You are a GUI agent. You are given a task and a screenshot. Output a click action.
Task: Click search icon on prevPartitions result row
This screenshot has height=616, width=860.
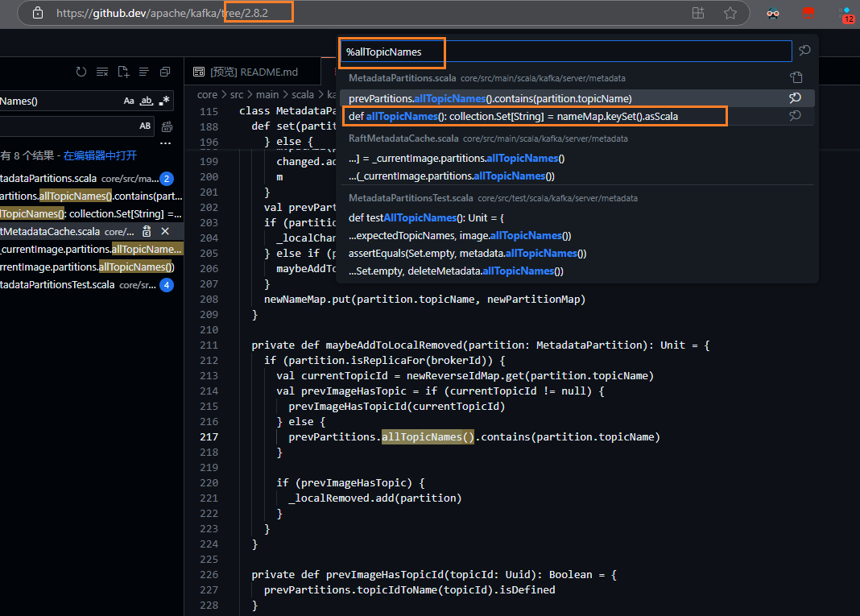(x=795, y=98)
